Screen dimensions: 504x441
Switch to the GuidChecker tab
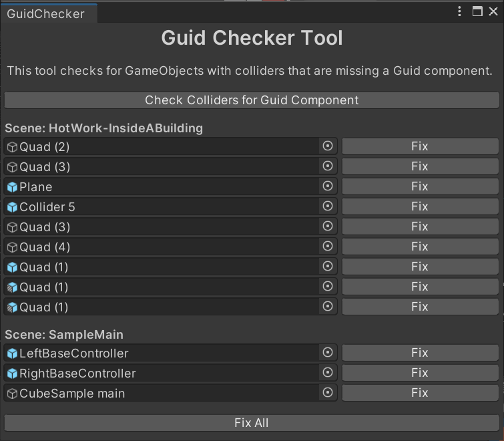pyautogui.click(x=46, y=13)
